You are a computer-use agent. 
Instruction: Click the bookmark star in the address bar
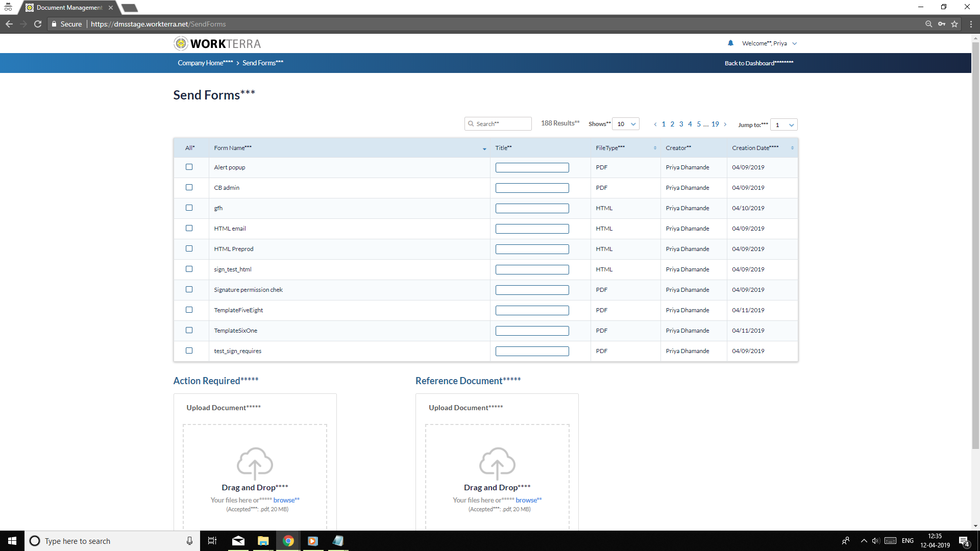click(955, 24)
